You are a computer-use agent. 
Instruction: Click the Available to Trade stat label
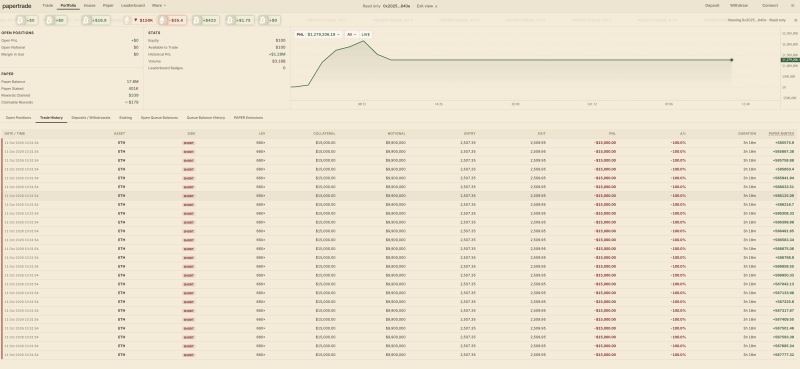pos(163,47)
